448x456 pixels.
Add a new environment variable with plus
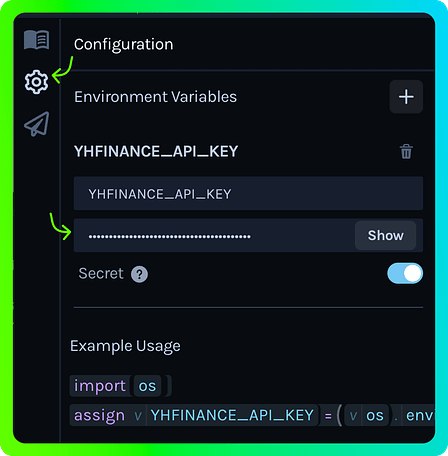406,97
